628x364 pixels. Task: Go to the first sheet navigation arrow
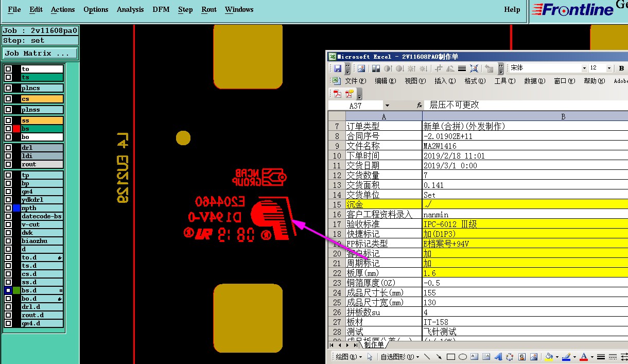(x=332, y=345)
